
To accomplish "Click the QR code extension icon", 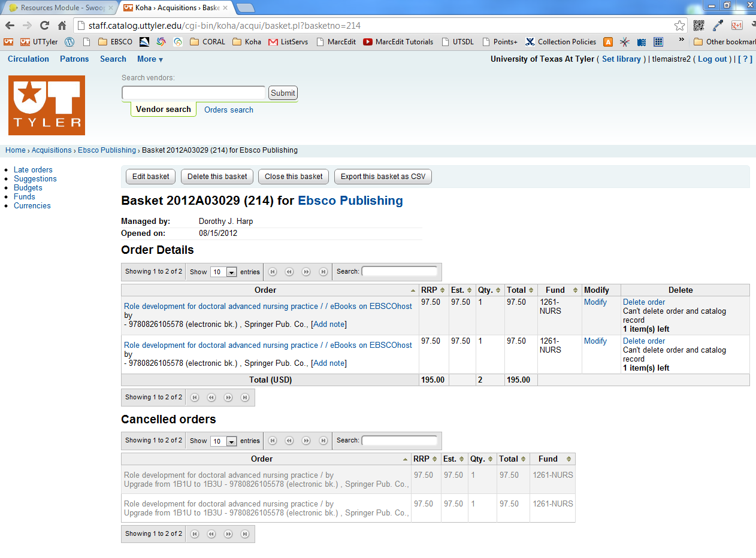I will pyautogui.click(x=698, y=26).
